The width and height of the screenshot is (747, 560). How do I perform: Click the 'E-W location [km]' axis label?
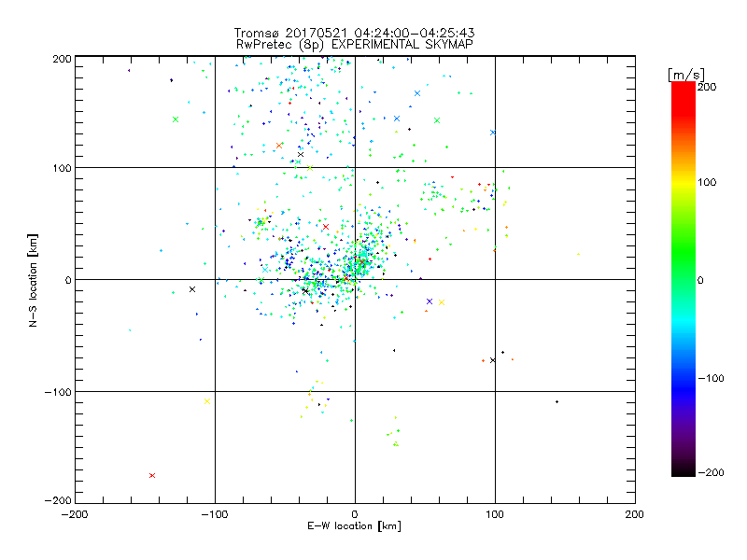click(354, 526)
